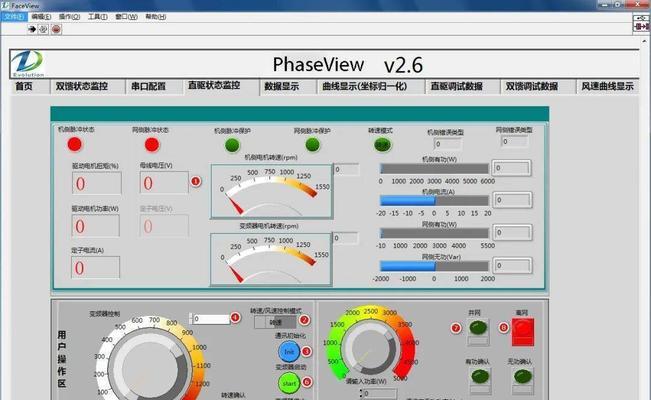Open the 窗口(W) menu

pyautogui.click(x=126, y=17)
